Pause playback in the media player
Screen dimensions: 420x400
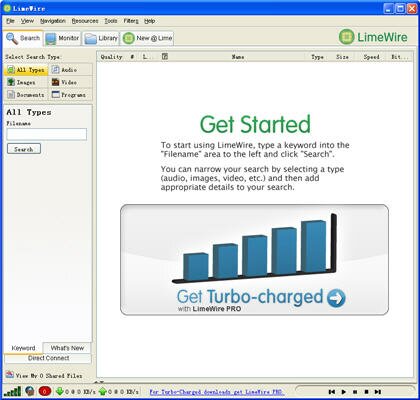tap(355, 392)
